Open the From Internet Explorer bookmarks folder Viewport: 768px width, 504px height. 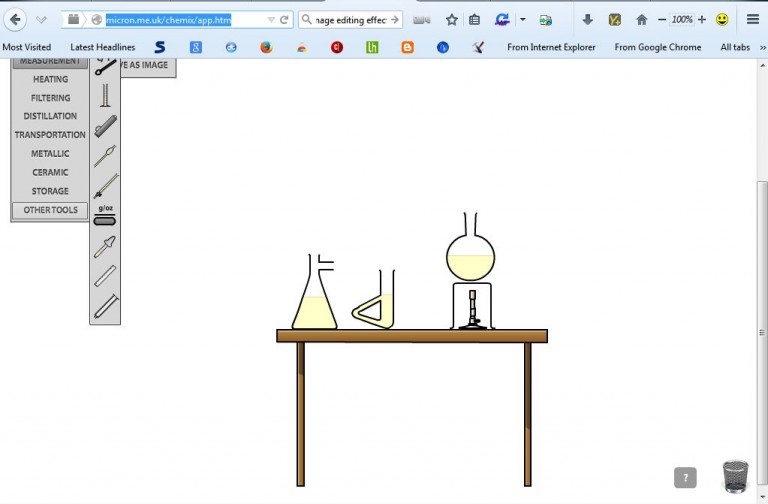(551, 47)
